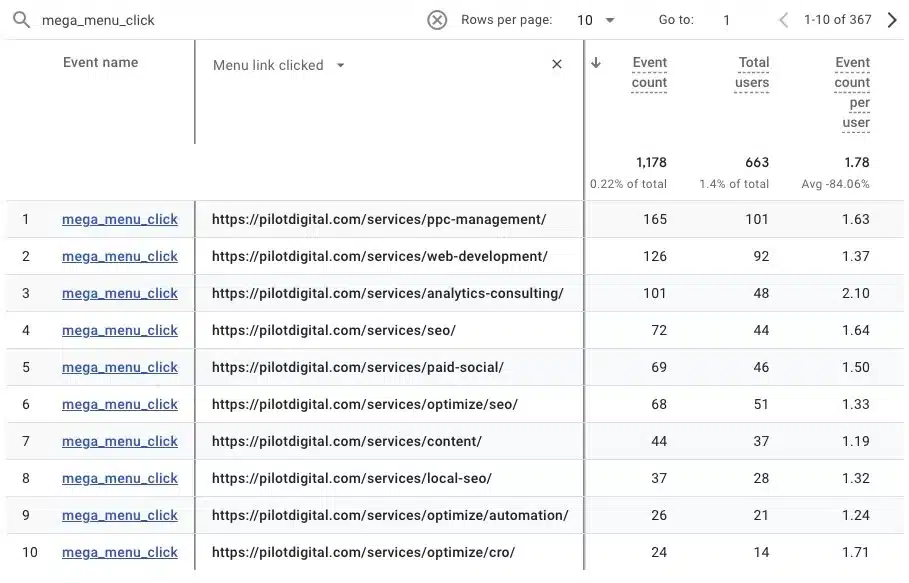The image size is (909, 583).
Task: Click the descending sort arrow icon
Action: [x=597, y=63]
